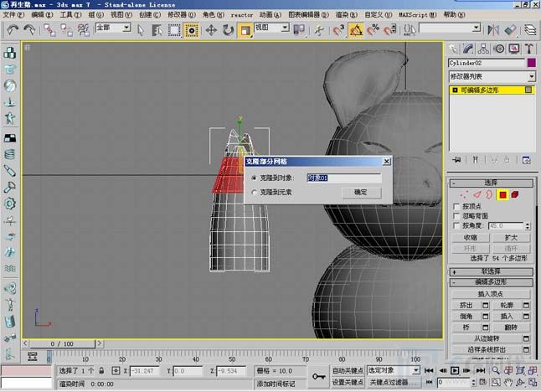Open the 编辑(E) menu
The height and width of the screenshot is (392, 541).
tap(42, 15)
